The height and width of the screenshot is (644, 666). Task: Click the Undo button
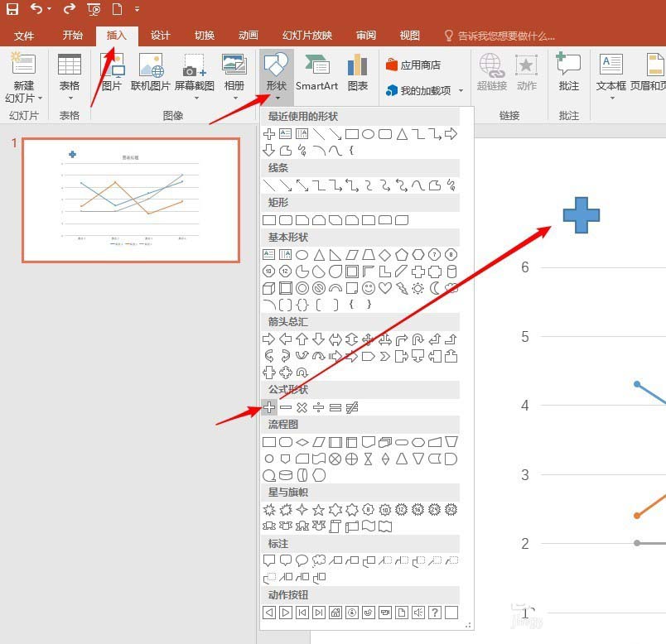[36, 9]
